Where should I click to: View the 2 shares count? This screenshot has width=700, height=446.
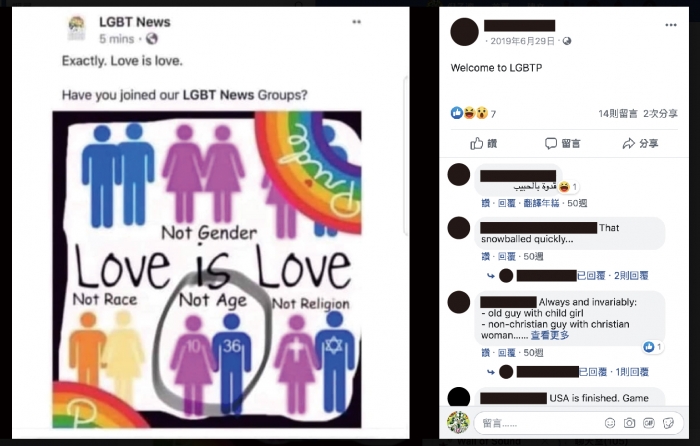660,113
